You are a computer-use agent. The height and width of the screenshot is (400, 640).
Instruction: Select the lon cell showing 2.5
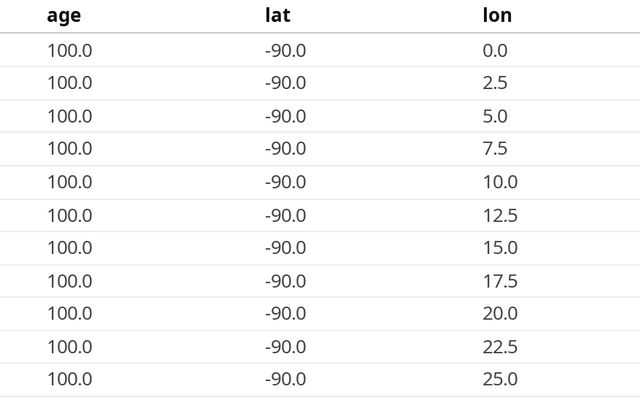coord(495,83)
